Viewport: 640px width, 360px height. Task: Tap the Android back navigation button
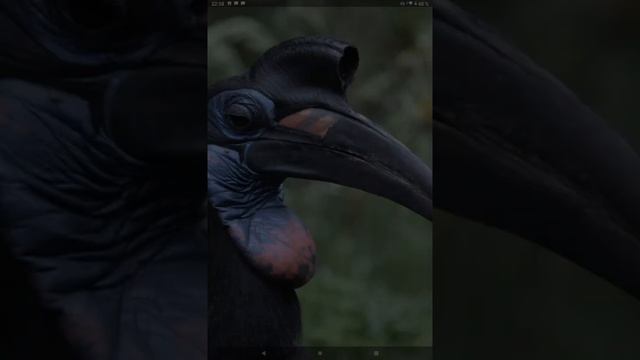(x=264, y=353)
